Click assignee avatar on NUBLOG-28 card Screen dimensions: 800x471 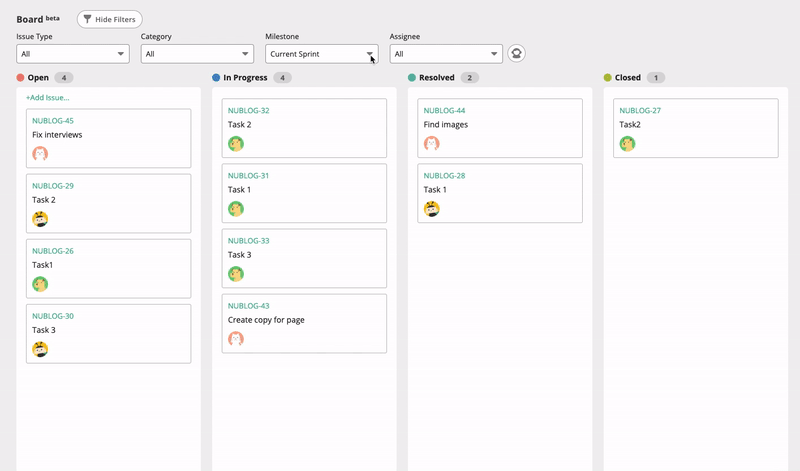click(x=432, y=209)
